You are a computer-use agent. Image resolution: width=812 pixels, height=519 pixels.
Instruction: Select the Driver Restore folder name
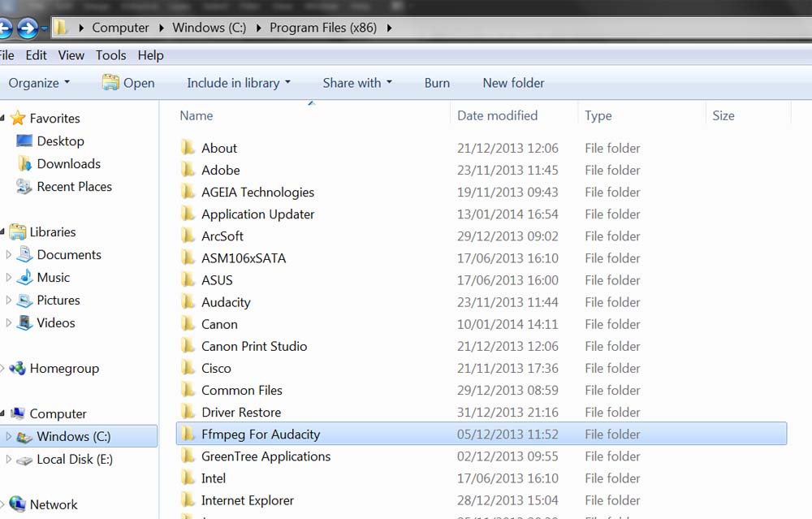click(241, 413)
